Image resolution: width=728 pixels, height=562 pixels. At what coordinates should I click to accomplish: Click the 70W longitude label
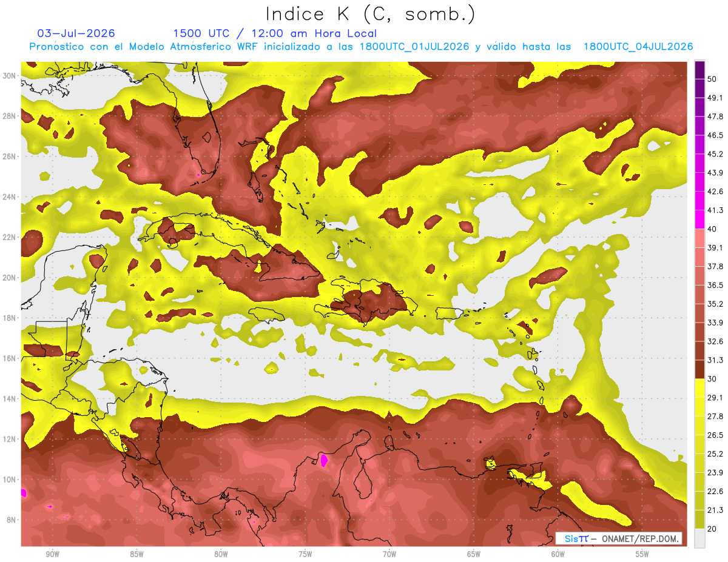(389, 554)
